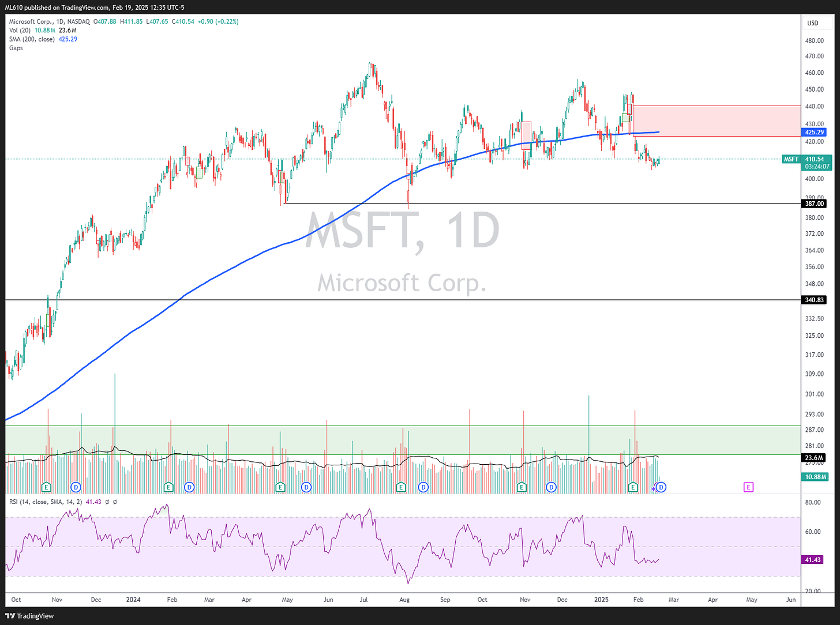
Task: Click the green MSFT 410.54 price label
Action: point(807,159)
